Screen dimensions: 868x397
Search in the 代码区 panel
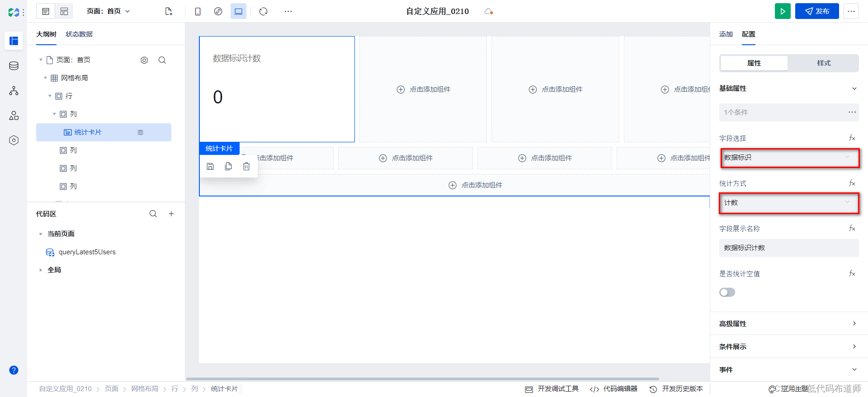point(153,214)
